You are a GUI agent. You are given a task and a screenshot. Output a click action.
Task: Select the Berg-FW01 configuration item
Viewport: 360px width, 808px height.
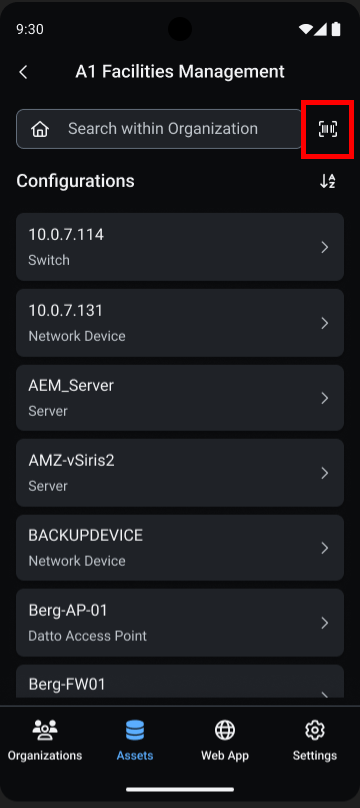coord(180,681)
